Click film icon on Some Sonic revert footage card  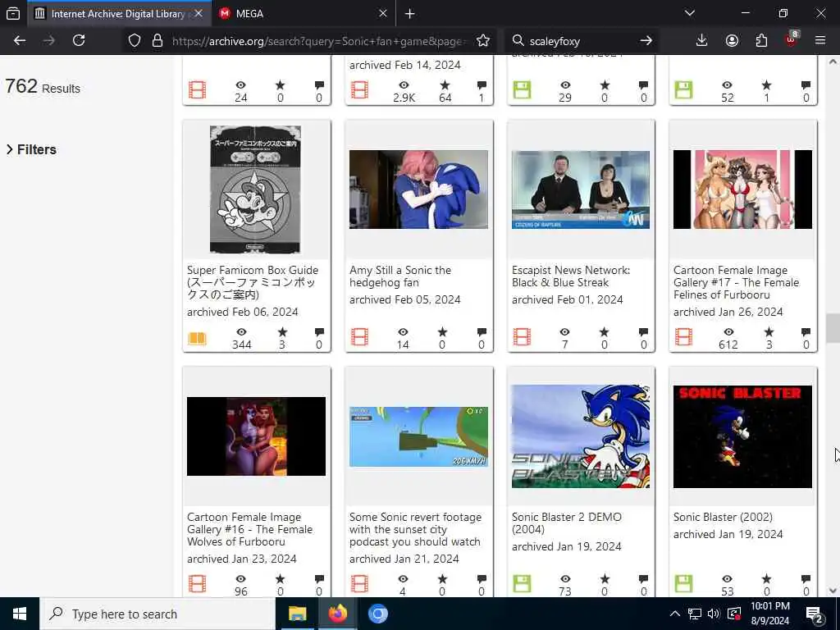[359, 583]
